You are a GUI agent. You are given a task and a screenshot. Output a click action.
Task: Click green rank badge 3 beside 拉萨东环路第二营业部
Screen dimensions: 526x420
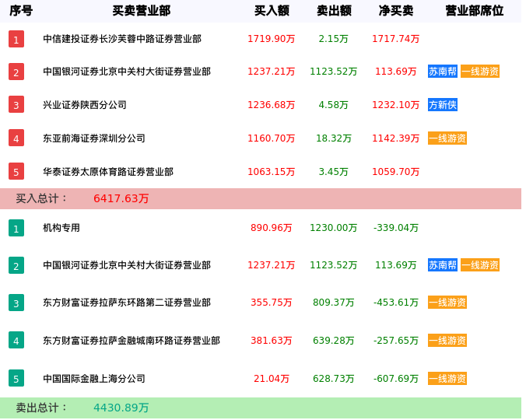[16, 303]
